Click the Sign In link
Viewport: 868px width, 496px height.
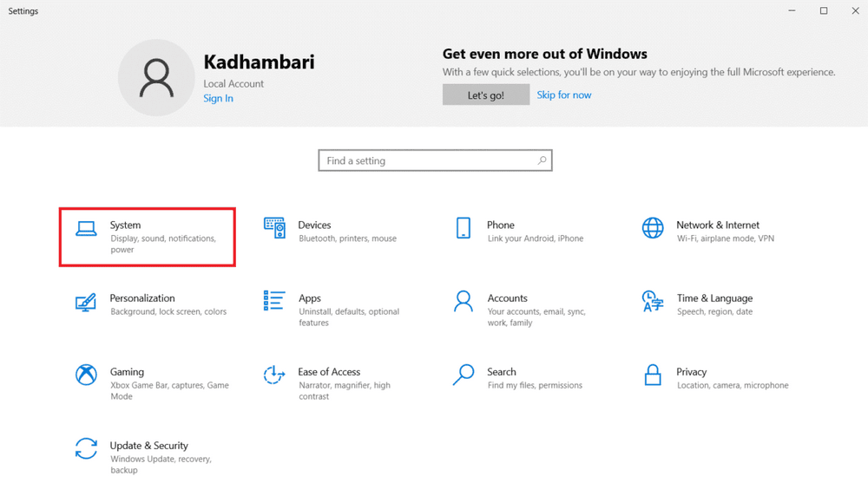click(218, 99)
